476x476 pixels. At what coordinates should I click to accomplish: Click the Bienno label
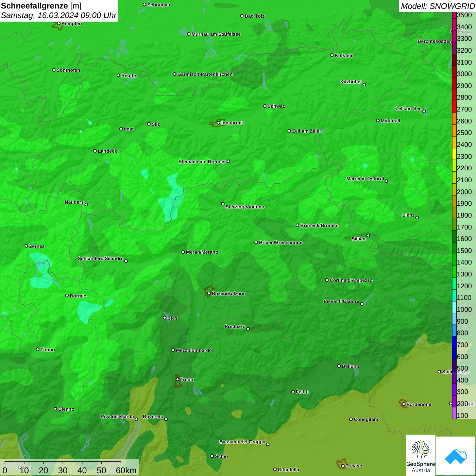tap(66, 409)
